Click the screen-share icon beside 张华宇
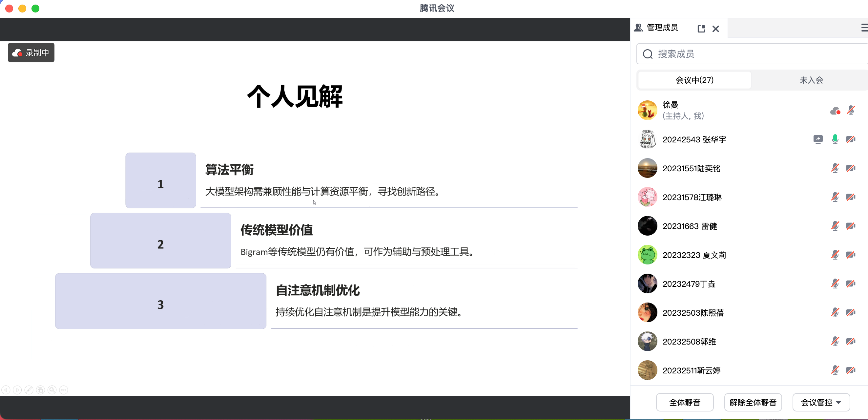Image resolution: width=868 pixels, height=420 pixels. coord(818,139)
